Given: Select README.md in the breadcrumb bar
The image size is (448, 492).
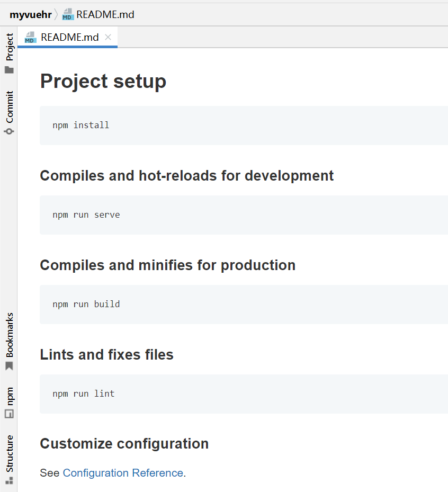Looking at the screenshot, I should point(105,14).
